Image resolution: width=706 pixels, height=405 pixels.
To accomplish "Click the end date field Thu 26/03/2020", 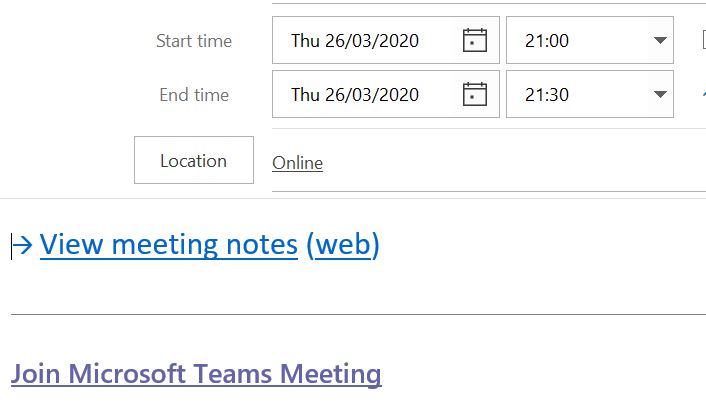I will 355,95.
